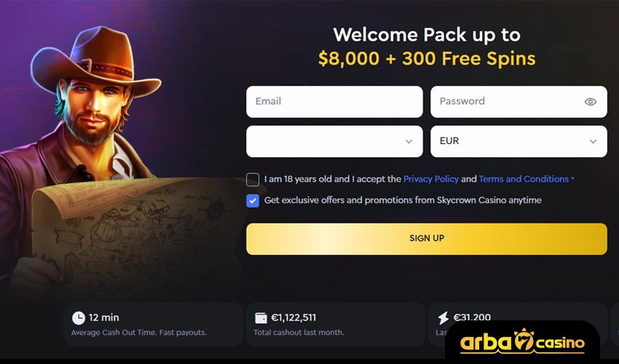Open the Privacy Policy link

coord(430,179)
